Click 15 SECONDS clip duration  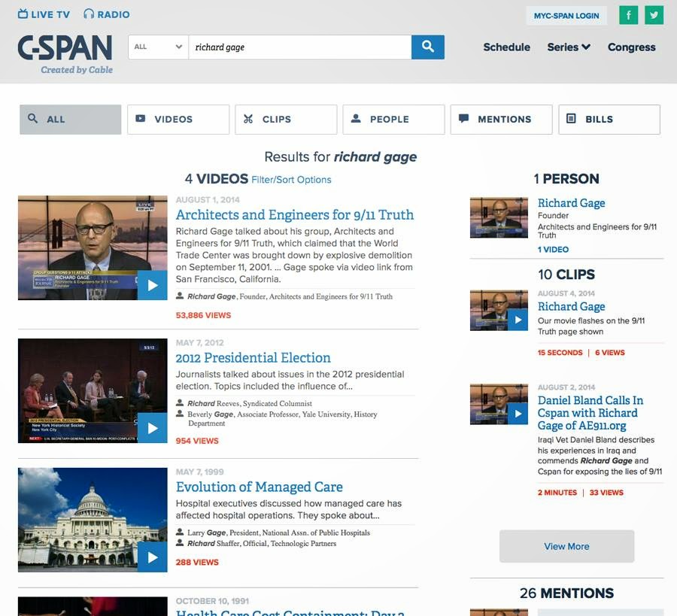(560, 353)
